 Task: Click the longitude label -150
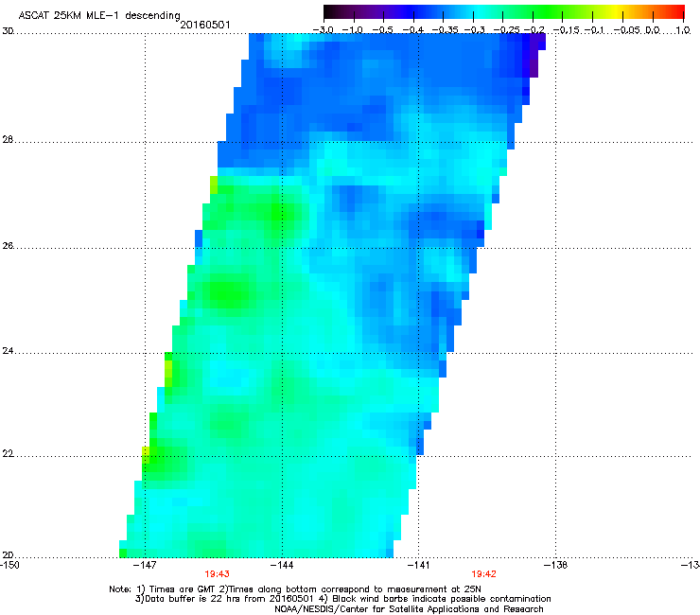9,565
